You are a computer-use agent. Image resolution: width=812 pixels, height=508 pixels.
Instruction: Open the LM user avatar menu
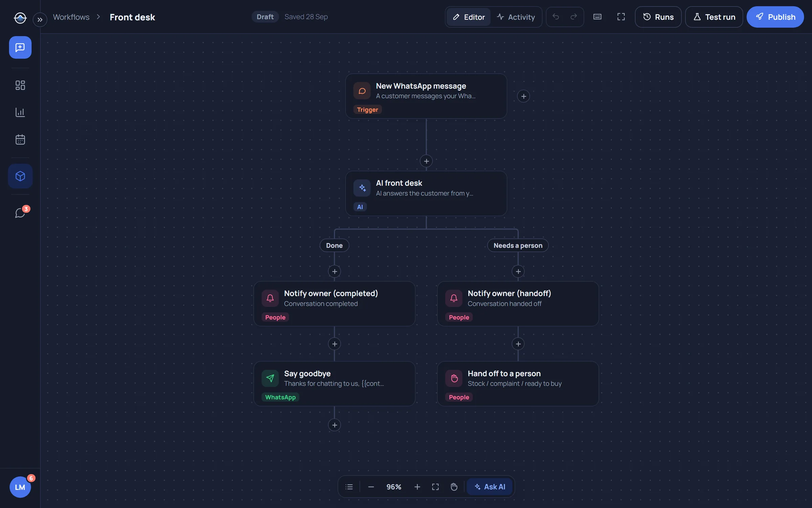point(20,487)
